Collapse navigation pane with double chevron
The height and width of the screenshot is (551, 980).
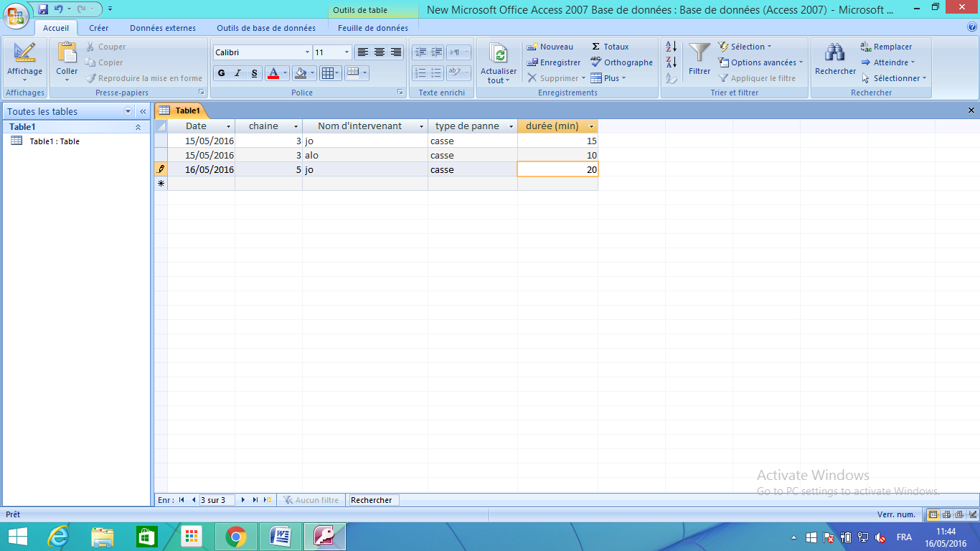[143, 111]
